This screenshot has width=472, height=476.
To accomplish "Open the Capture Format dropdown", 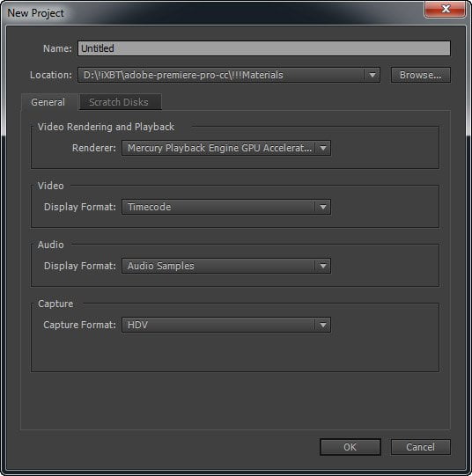I will coord(226,325).
